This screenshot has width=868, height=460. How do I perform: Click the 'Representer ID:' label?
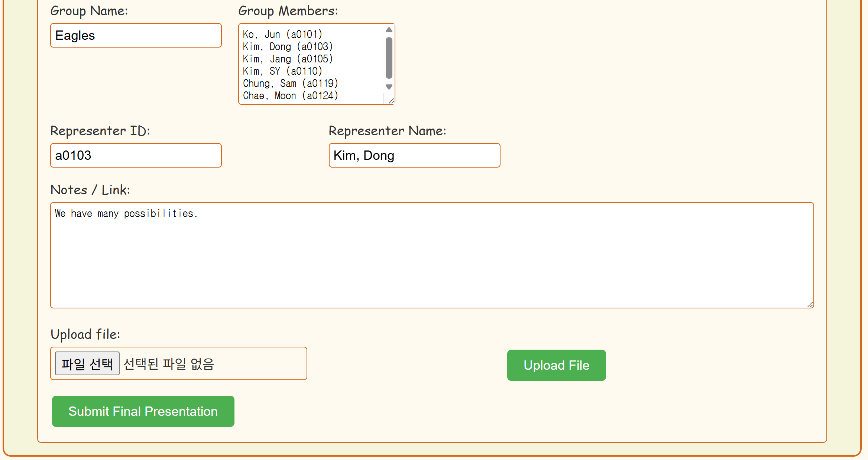(x=100, y=131)
